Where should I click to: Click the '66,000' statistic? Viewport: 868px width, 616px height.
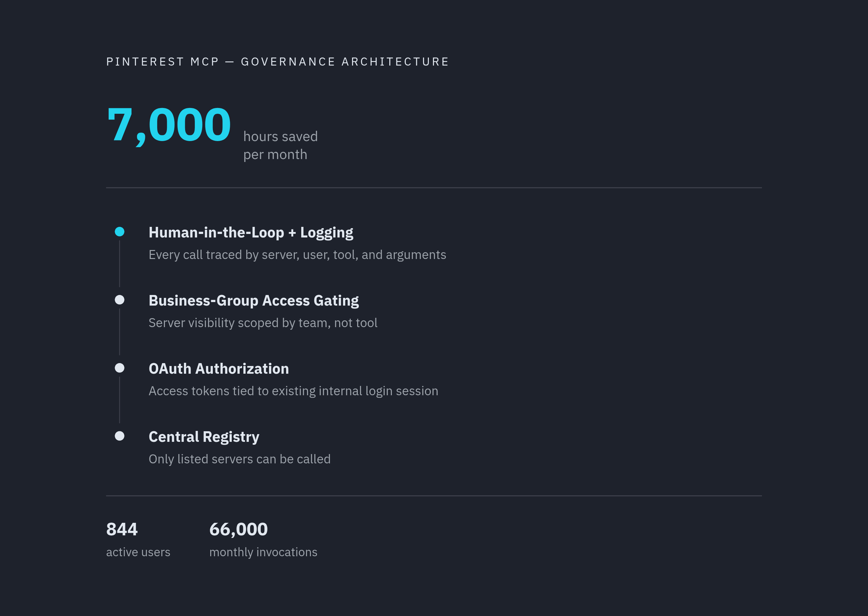coord(239,530)
